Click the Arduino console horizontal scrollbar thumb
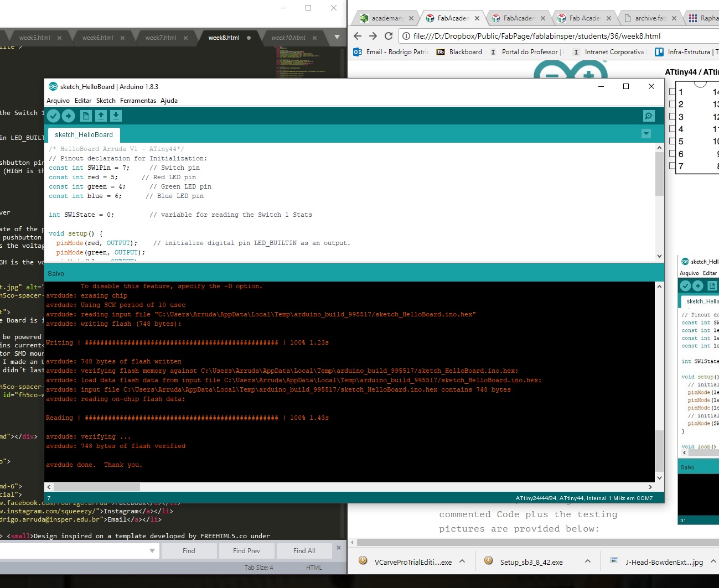Image resolution: width=719 pixels, height=588 pixels. pos(97,487)
